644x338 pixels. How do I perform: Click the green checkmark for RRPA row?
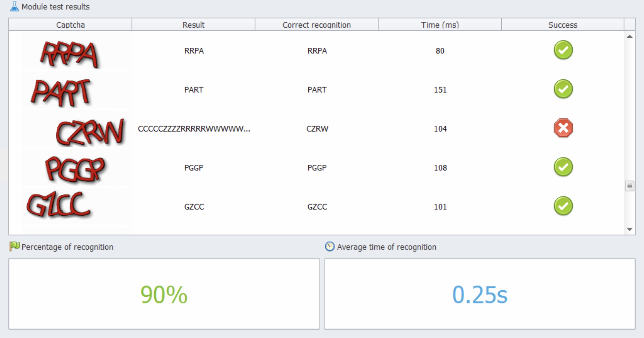pos(563,50)
